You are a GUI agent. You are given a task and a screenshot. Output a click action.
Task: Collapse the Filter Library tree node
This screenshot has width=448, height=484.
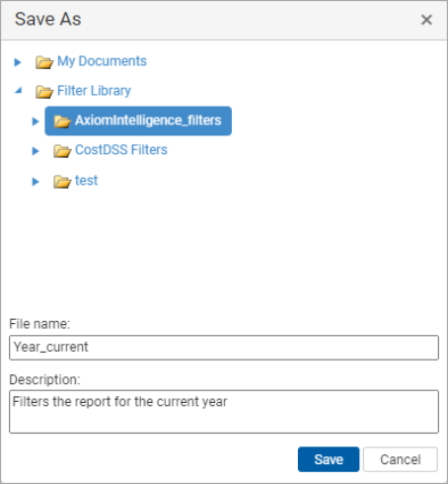[18, 90]
